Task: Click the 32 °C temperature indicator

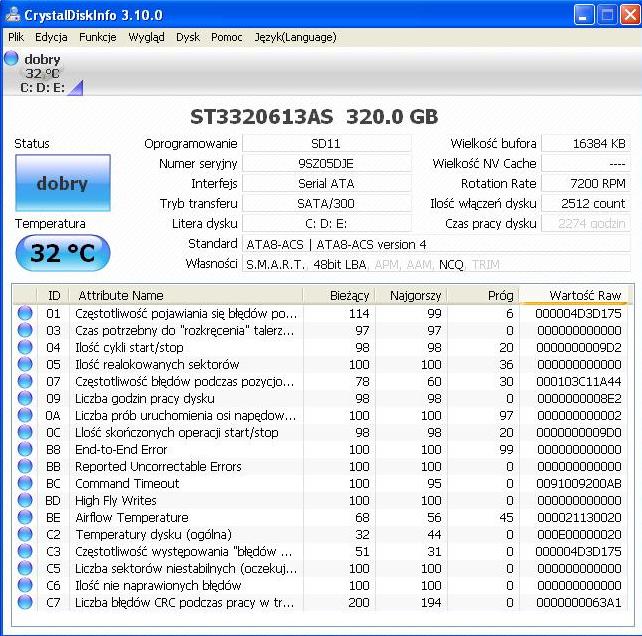Action: coord(63,253)
